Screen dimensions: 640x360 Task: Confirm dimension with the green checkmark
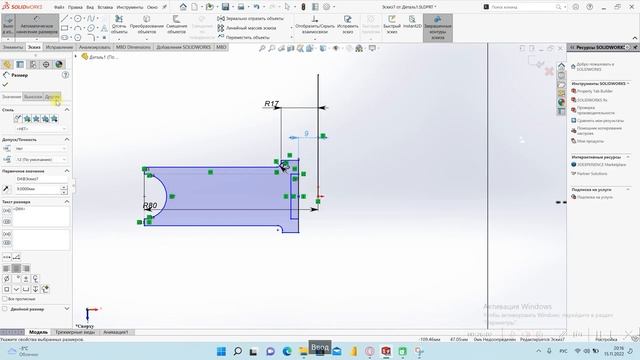point(5,84)
